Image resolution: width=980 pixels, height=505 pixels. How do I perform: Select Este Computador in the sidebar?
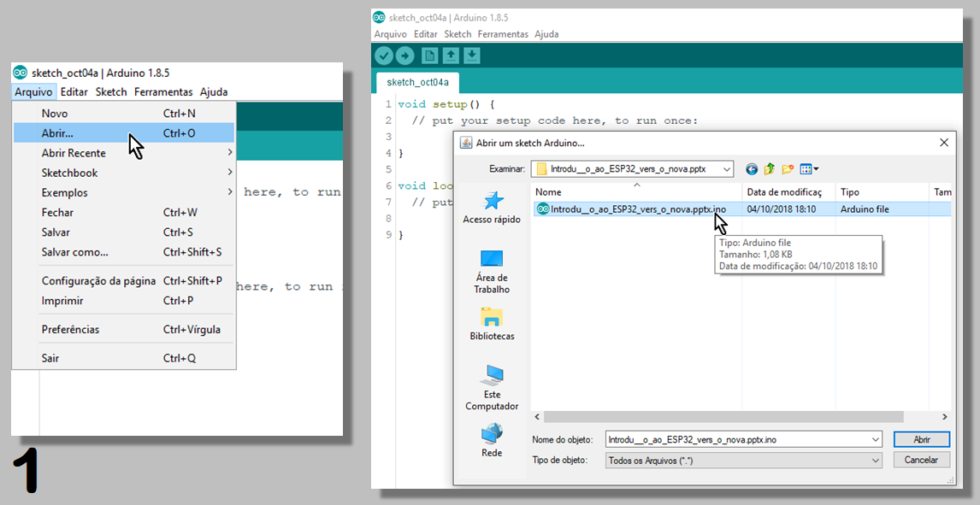492,387
